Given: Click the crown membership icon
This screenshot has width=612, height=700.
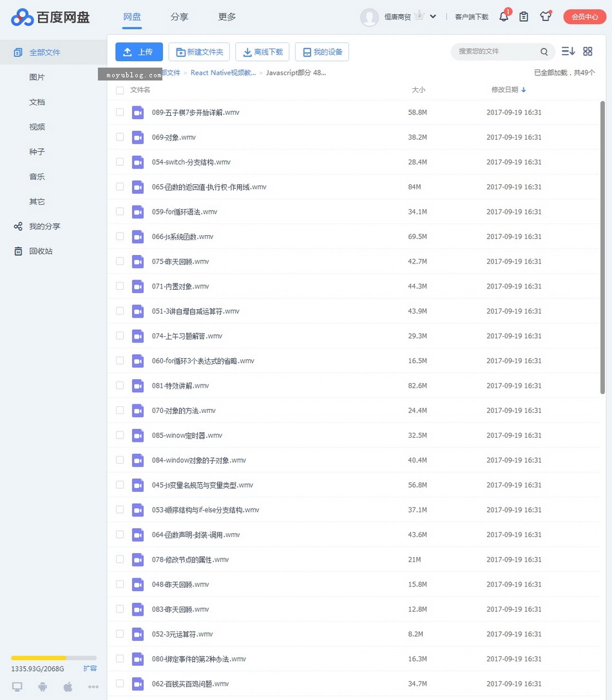Looking at the screenshot, I should click(x=419, y=16).
